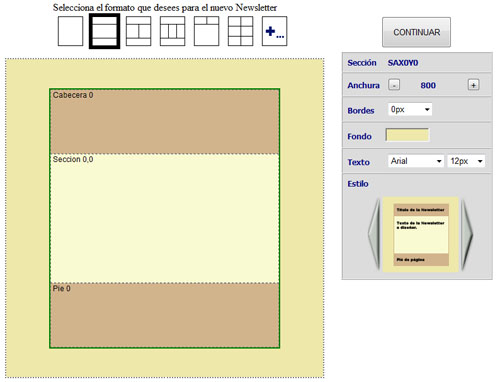Screen dimensions: 500x382
Task: Click the 800 width value
Action: (428, 85)
